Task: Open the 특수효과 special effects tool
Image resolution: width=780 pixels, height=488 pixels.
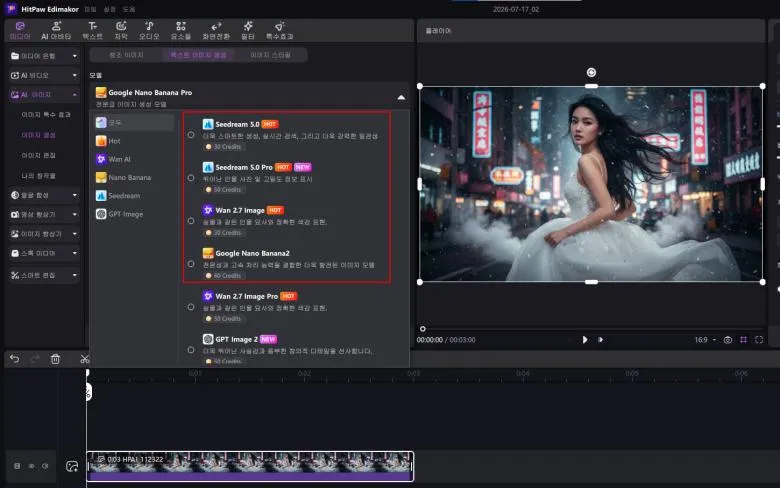Action: (x=279, y=30)
